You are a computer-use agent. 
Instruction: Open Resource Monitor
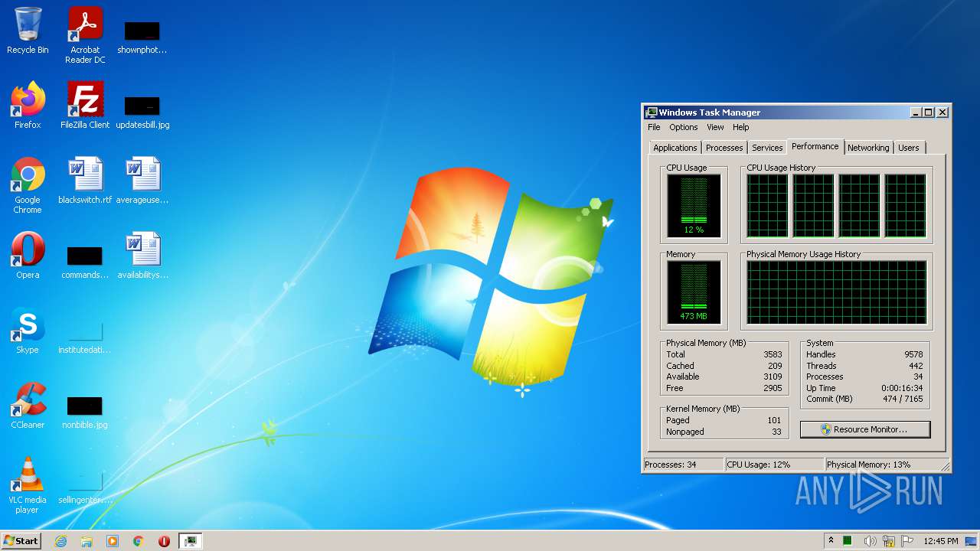pos(865,429)
